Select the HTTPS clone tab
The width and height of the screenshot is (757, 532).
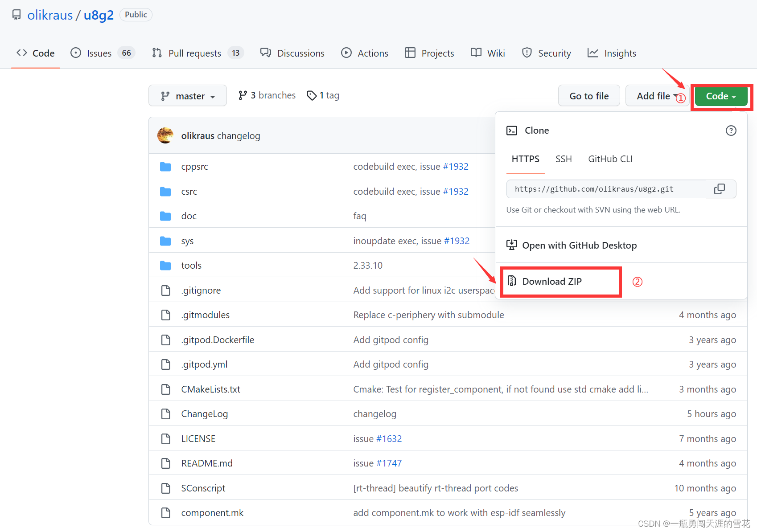coord(526,159)
